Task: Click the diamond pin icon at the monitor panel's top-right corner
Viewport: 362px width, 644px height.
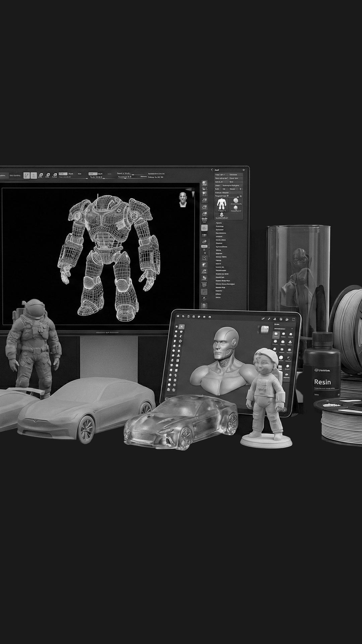Action: pyautogui.click(x=244, y=170)
